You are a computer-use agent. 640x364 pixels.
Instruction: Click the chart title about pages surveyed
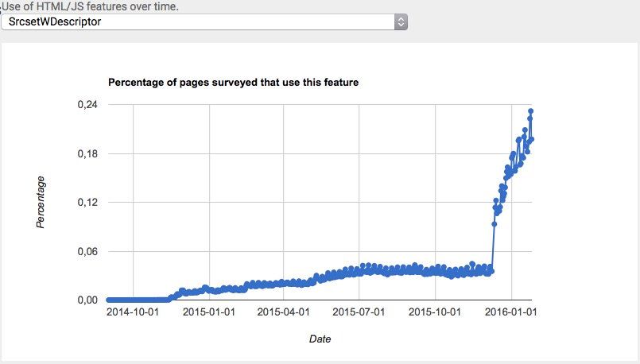(x=233, y=83)
